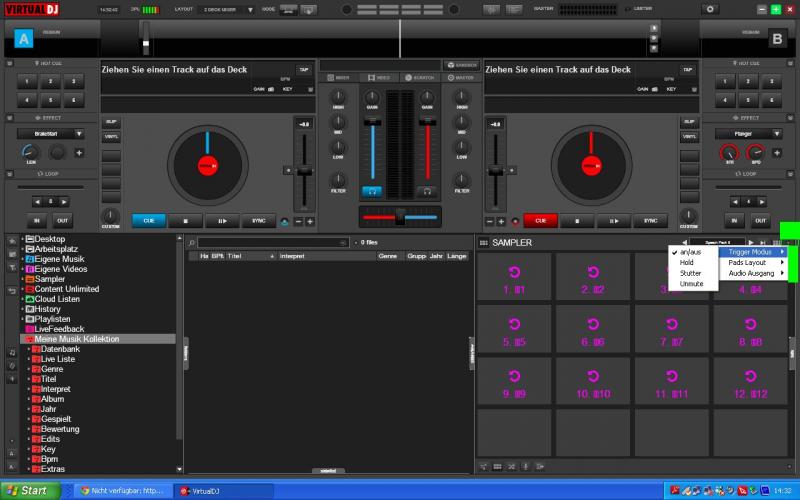Click the TAP button on deck A
800x500 pixels.
coord(303,69)
